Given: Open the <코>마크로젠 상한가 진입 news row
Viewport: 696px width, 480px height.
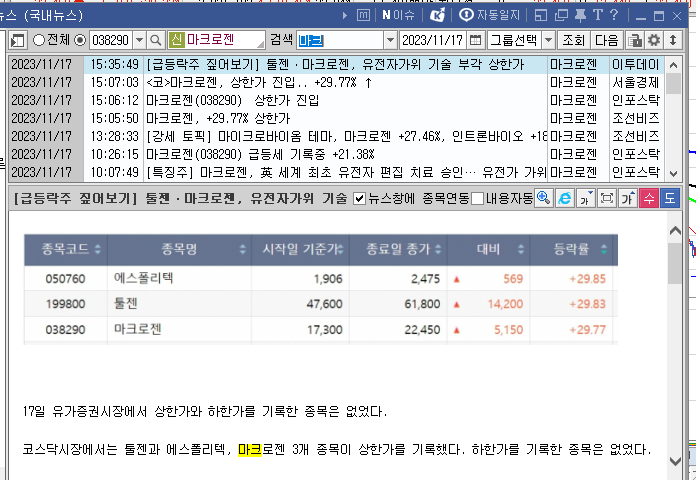Looking at the screenshot, I should point(336,83).
